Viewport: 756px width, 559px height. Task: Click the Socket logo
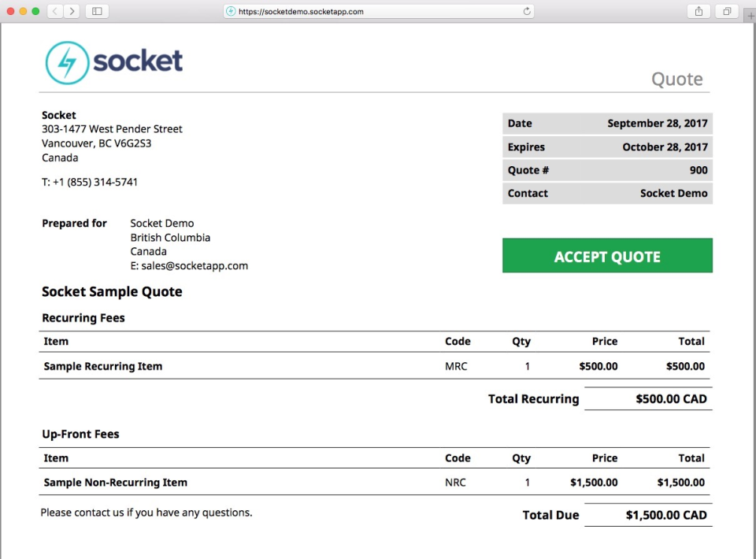tap(114, 62)
